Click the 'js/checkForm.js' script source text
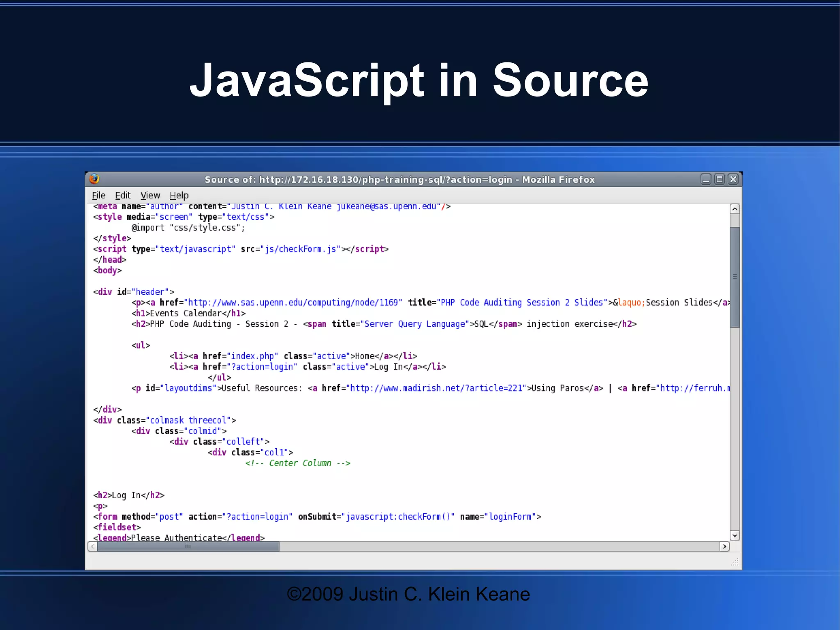 (300, 249)
